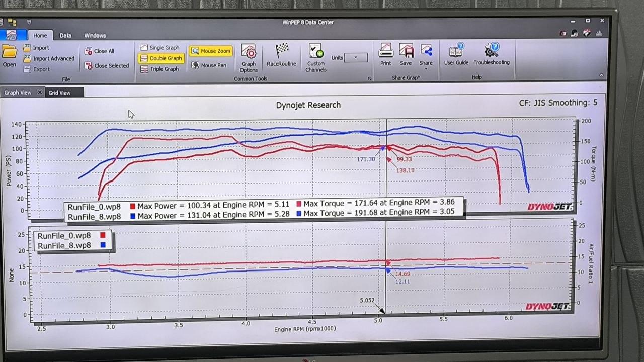Collapse the ribbon with the chevron

click(601, 75)
